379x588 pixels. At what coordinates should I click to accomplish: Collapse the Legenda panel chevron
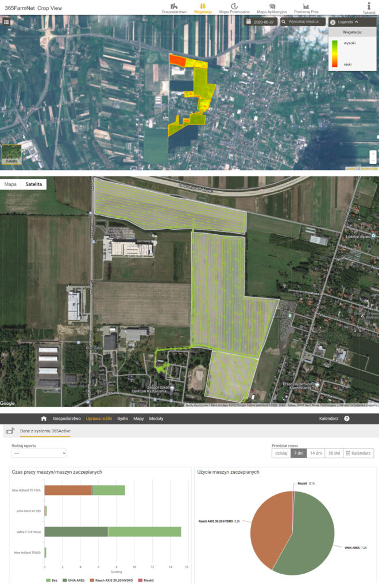coord(357,22)
